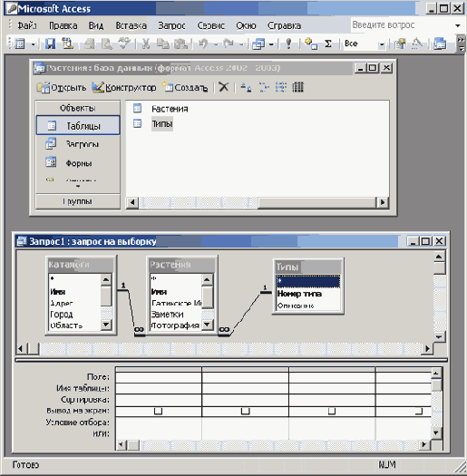Run the query with the exclamation icon

click(288, 44)
